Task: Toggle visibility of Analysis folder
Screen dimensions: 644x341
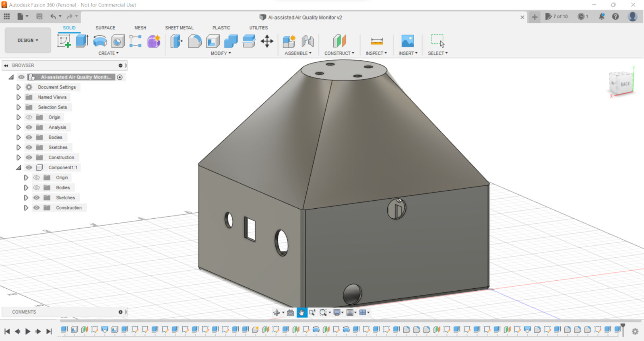Action: click(29, 127)
